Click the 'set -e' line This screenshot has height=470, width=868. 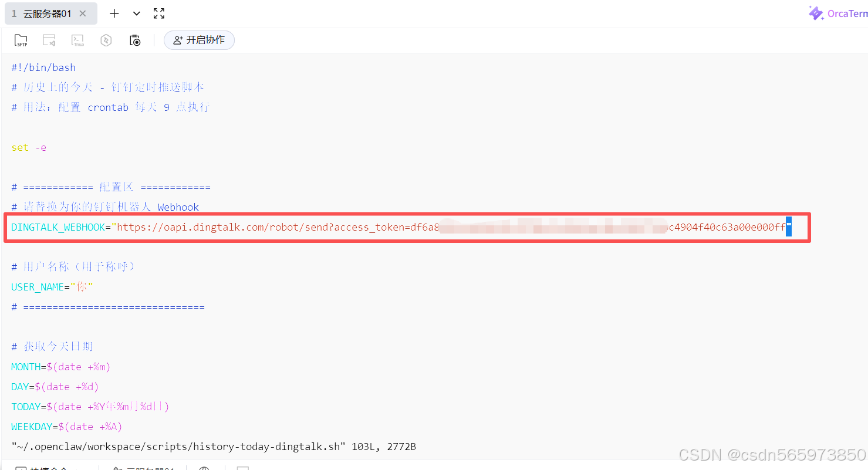(29, 147)
